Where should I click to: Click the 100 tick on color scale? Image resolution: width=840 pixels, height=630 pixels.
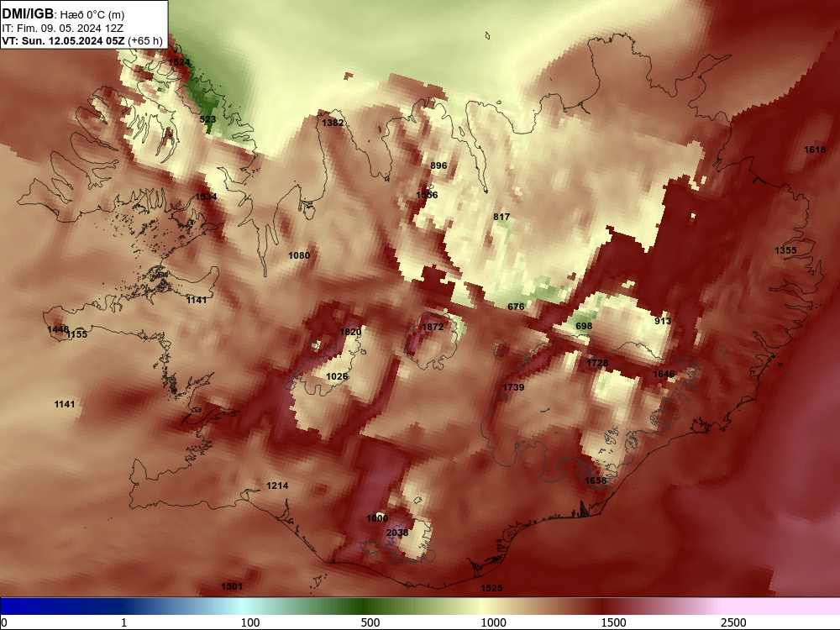click(250, 622)
